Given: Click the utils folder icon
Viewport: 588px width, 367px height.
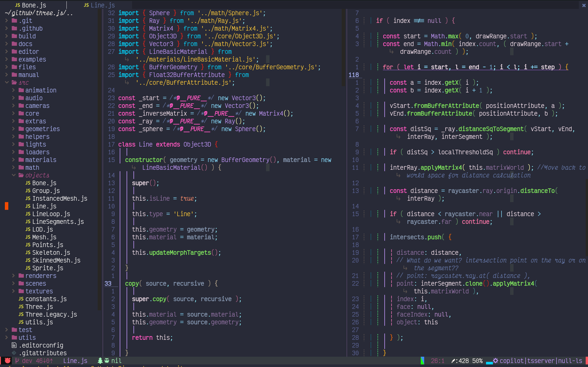Looking at the screenshot, I should [x=14, y=338].
